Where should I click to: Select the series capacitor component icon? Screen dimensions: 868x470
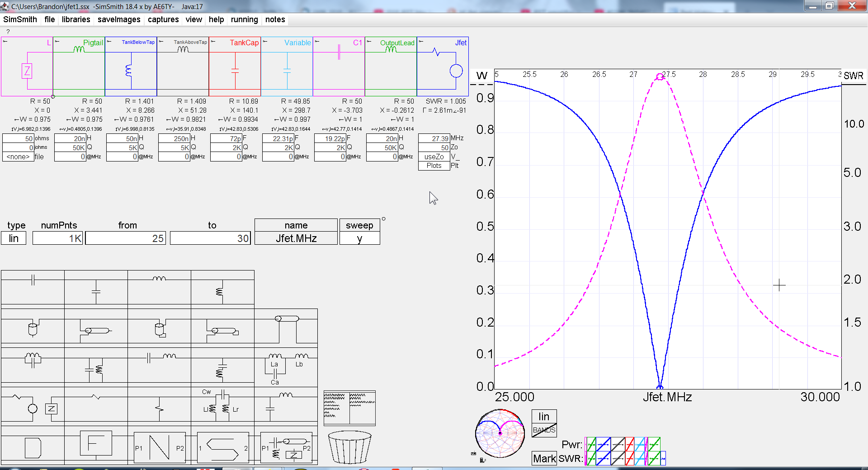[x=32, y=279]
